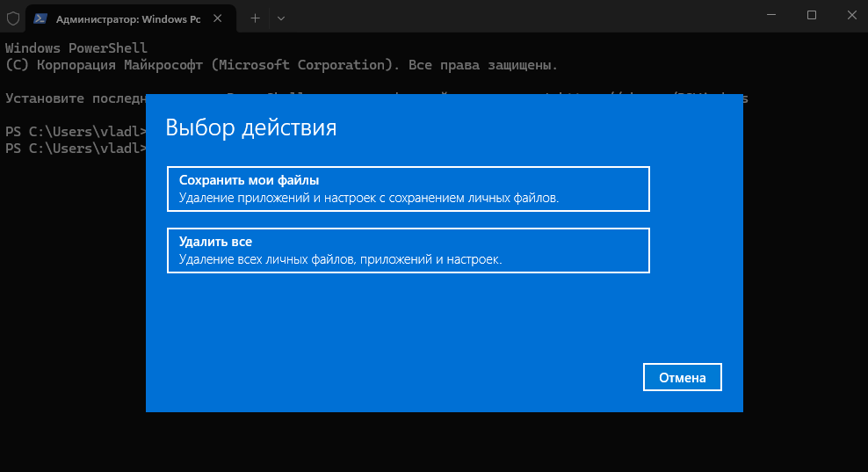
Task: Click the "Windows PowerShell" text line
Action: [76, 48]
